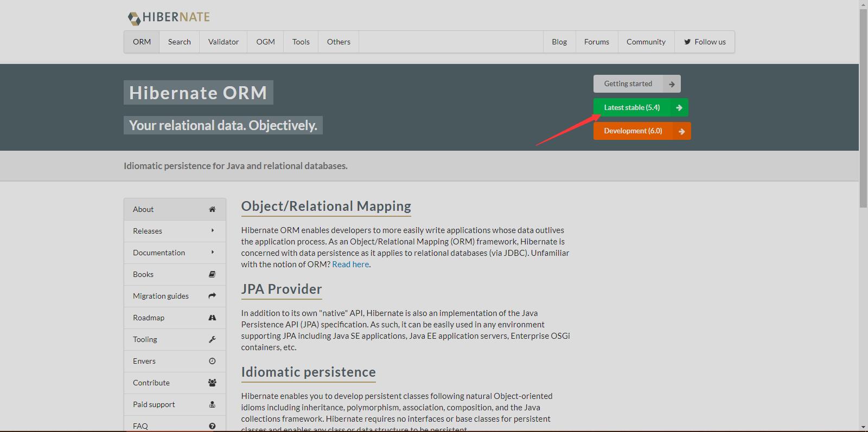Click the scrollbar up arrow

tap(863, 4)
